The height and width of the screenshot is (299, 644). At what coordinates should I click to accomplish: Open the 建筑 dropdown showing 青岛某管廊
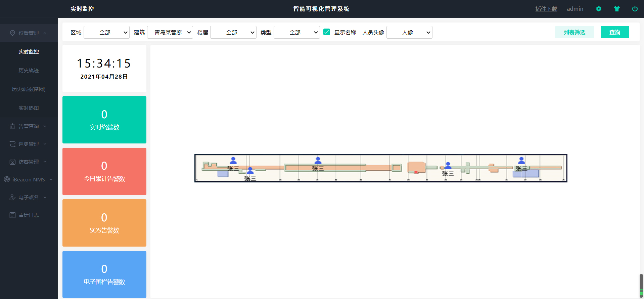[170, 32]
